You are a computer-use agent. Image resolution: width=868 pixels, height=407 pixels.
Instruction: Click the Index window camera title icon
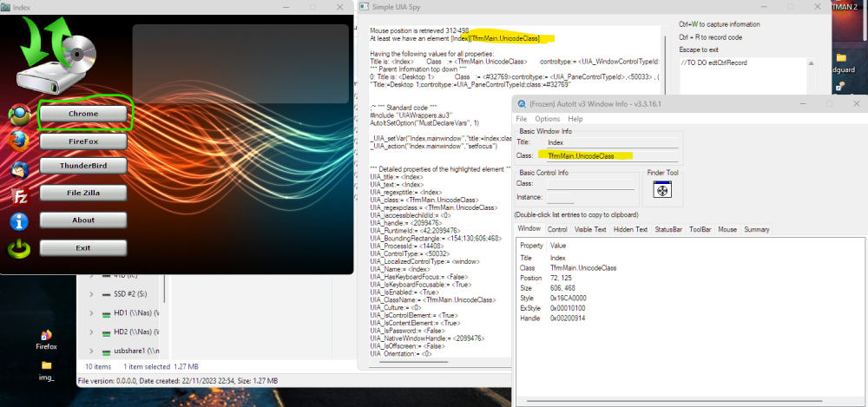click(6, 7)
